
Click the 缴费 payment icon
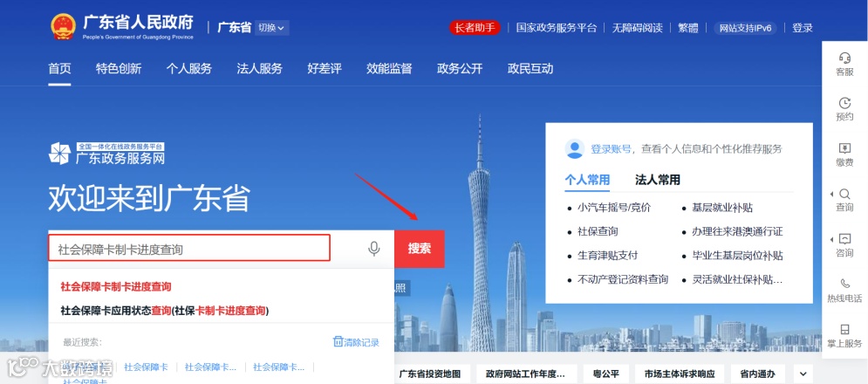tap(844, 148)
